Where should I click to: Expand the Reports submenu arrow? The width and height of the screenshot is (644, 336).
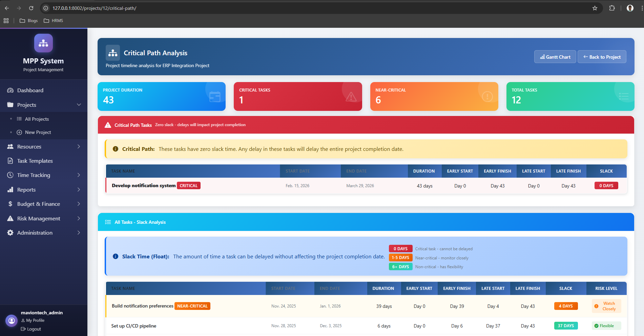(x=79, y=190)
